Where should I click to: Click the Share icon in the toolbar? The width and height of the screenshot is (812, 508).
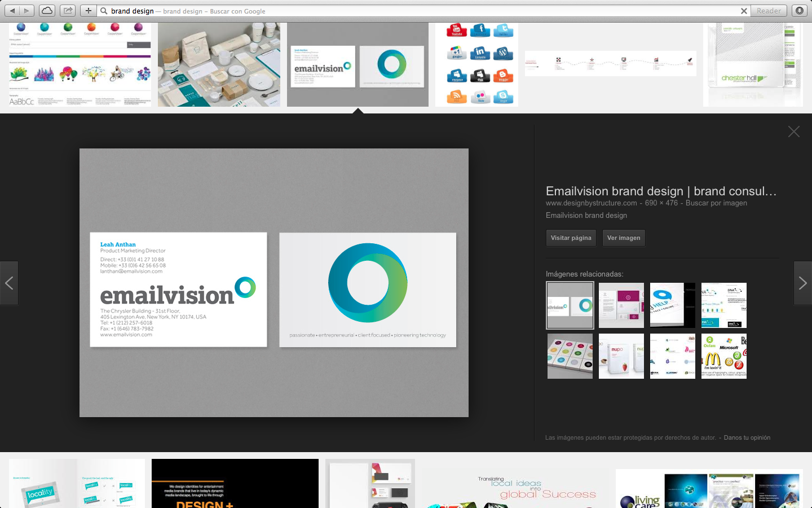tap(68, 11)
